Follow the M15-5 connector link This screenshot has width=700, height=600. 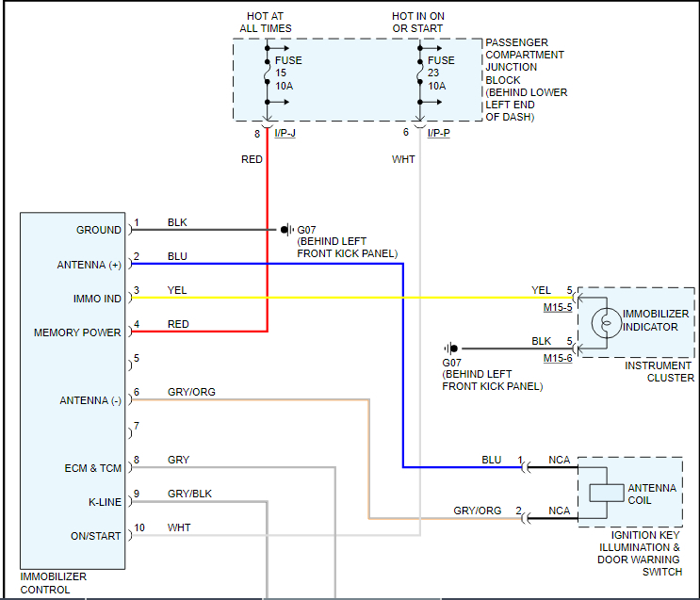click(x=558, y=308)
